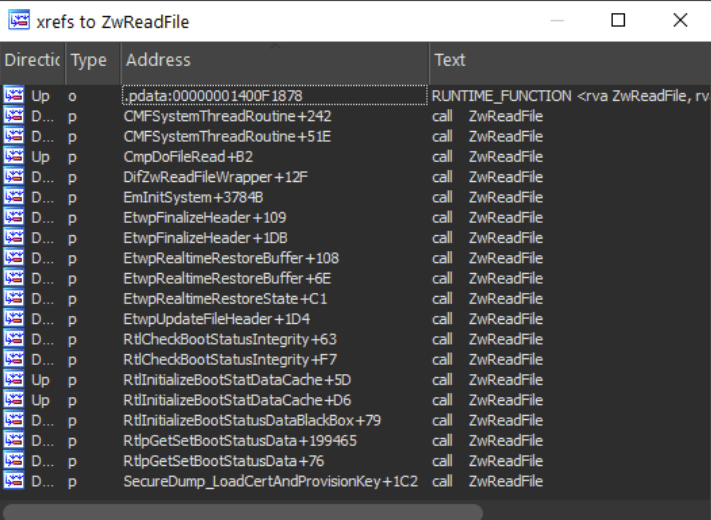Image resolution: width=711 pixels, height=520 pixels.
Task: Click the horizontal scrollbar at the bottom
Action: [240, 511]
